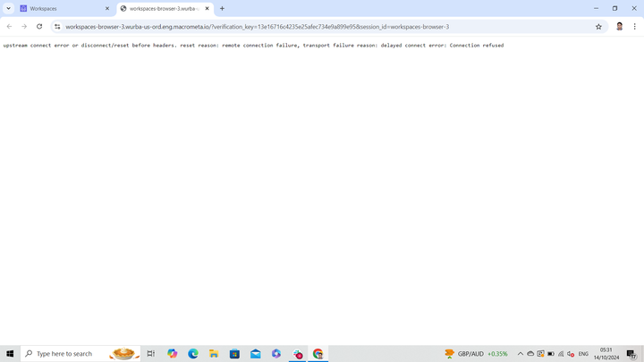
Task: Click the upstream connect error text
Action: 253,46
